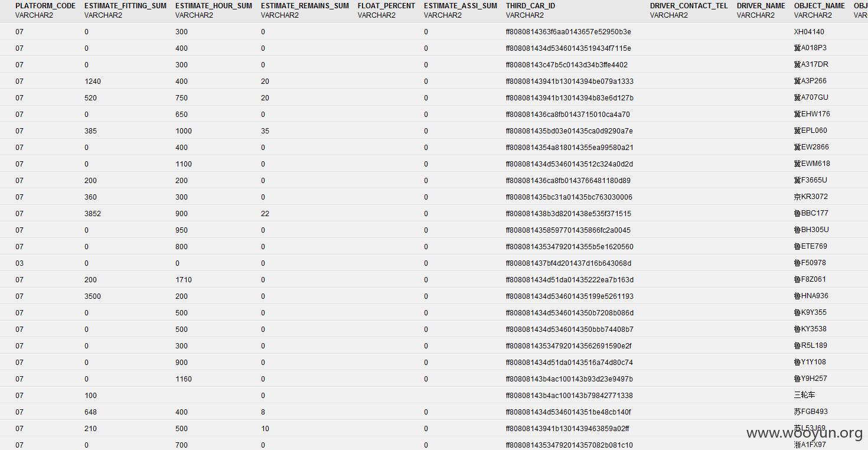Click the DRIVER_CONTACT_TEL column header
Screen dimensions: 868x450
click(x=689, y=6)
